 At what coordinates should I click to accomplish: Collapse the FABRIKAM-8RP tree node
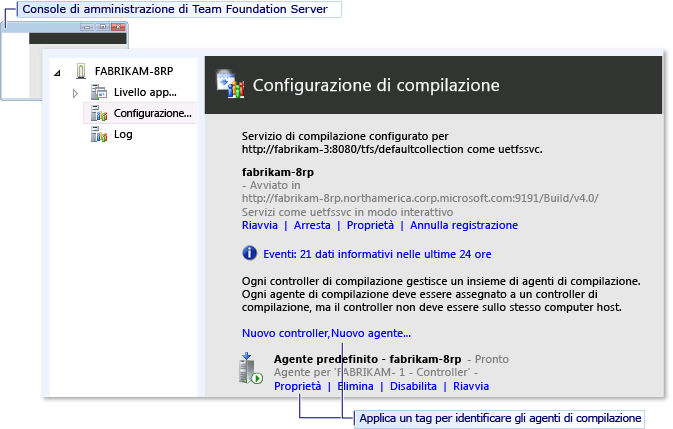[x=57, y=73]
